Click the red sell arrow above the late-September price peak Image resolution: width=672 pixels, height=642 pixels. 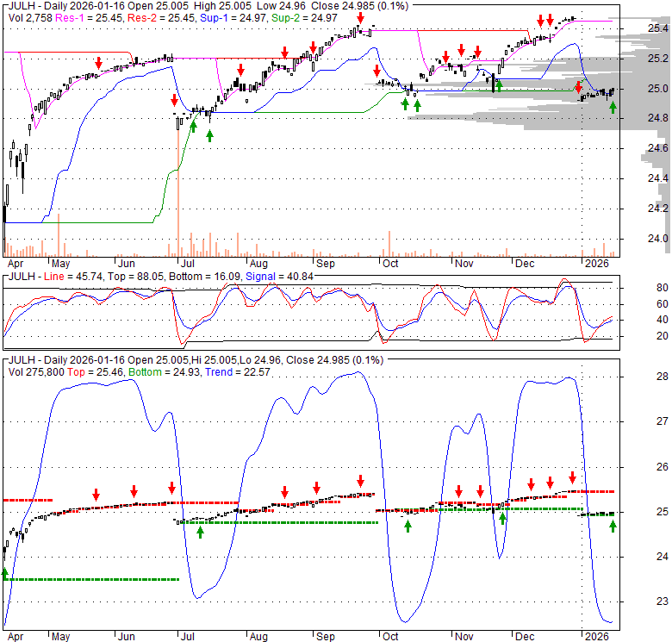coord(360,18)
